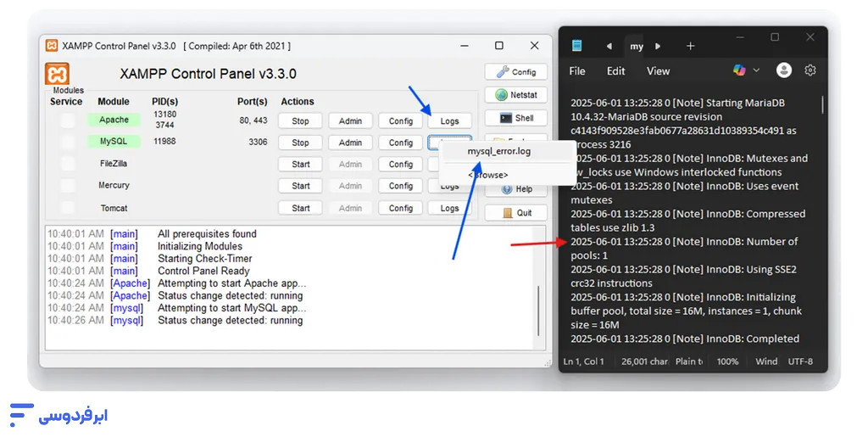The width and height of the screenshot is (868, 437).
Task: Click the "Ln 1, Col 1" status entry
Action: click(584, 361)
